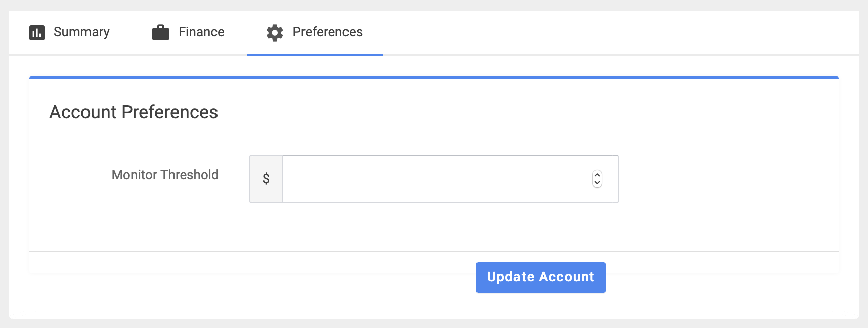Increase Monitor Threshold with the up arrow
This screenshot has width=868, height=328.
(x=597, y=175)
